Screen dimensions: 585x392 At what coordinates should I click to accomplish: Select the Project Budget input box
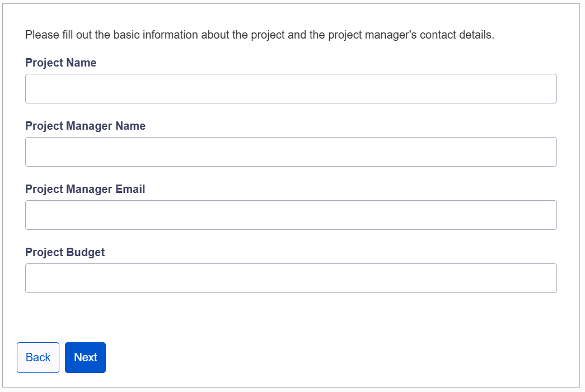291,278
